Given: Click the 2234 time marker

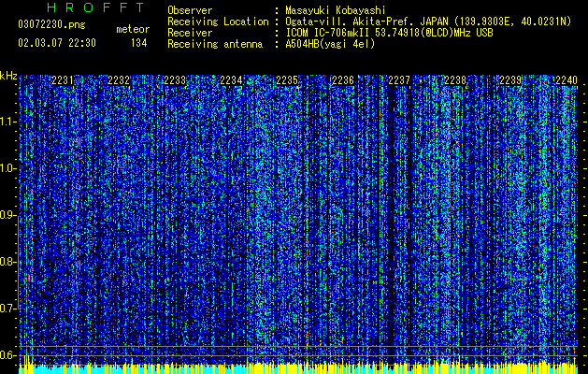Looking at the screenshot, I should pos(231,80).
